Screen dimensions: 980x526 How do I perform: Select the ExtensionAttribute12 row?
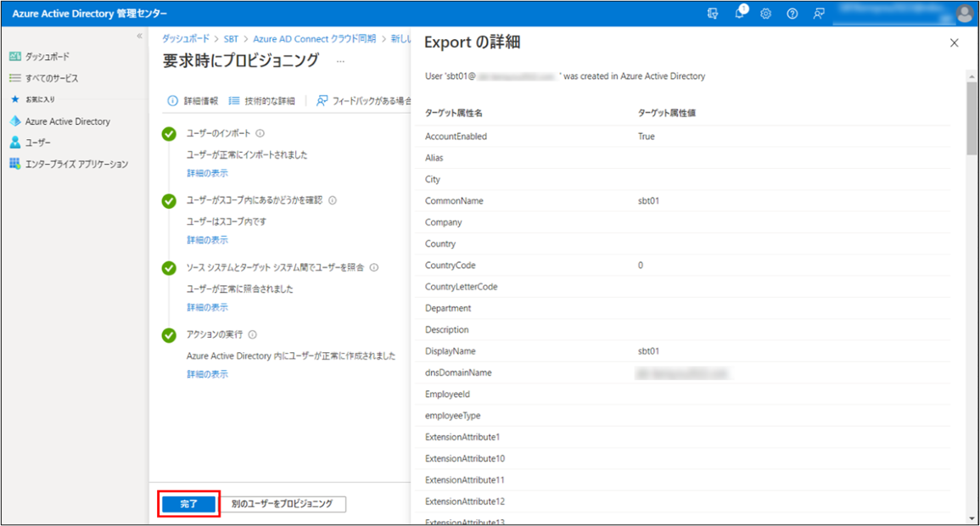click(x=682, y=501)
